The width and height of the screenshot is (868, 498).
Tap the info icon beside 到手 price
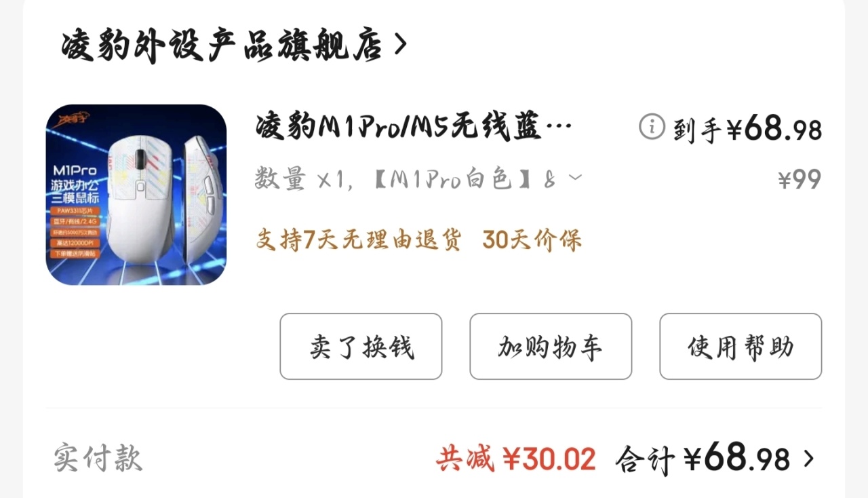point(652,127)
